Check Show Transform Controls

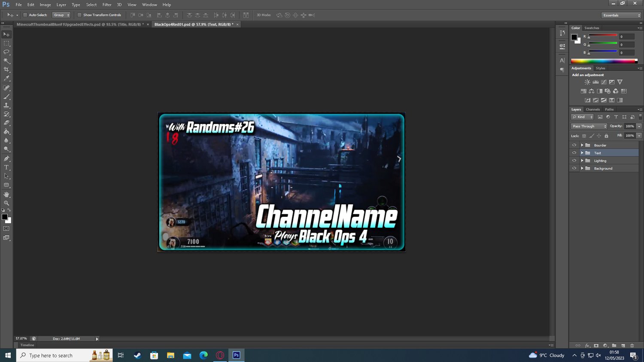pyautogui.click(x=79, y=15)
